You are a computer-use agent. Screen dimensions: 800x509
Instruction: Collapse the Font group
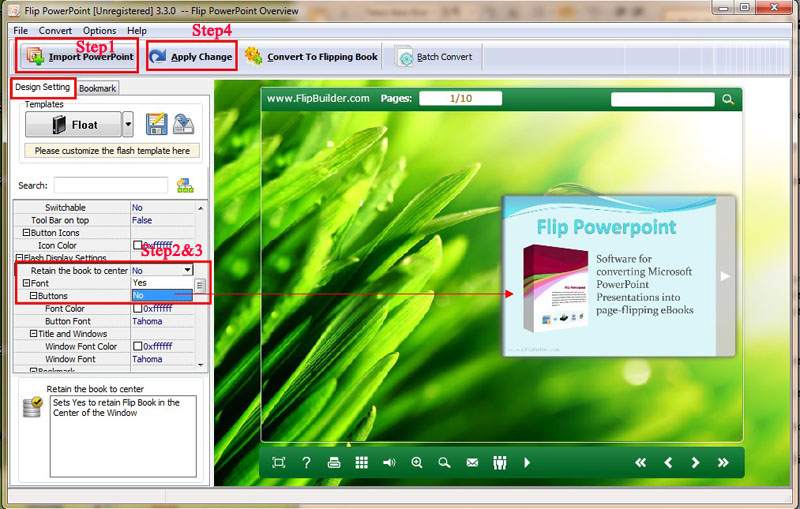pyautogui.click(x=26, y=283)
